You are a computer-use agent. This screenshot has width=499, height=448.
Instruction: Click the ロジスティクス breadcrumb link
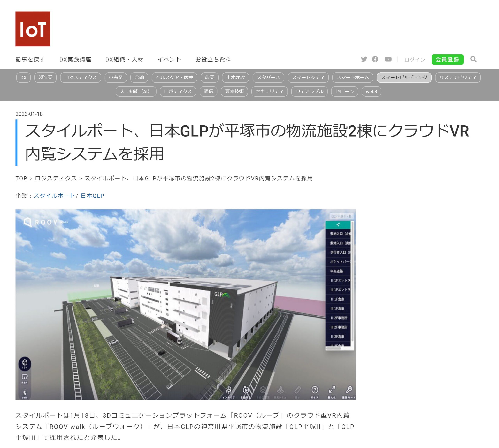coord(56,178)
